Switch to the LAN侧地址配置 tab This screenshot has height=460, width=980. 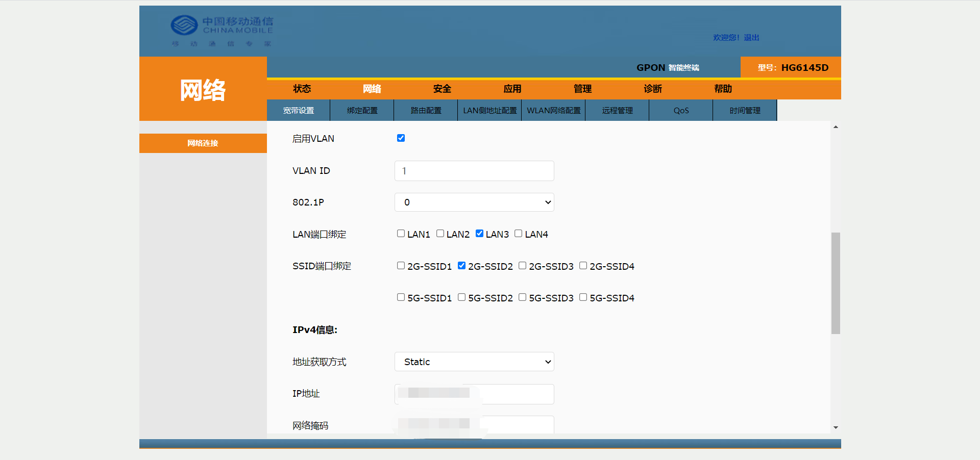coord(490,110)
